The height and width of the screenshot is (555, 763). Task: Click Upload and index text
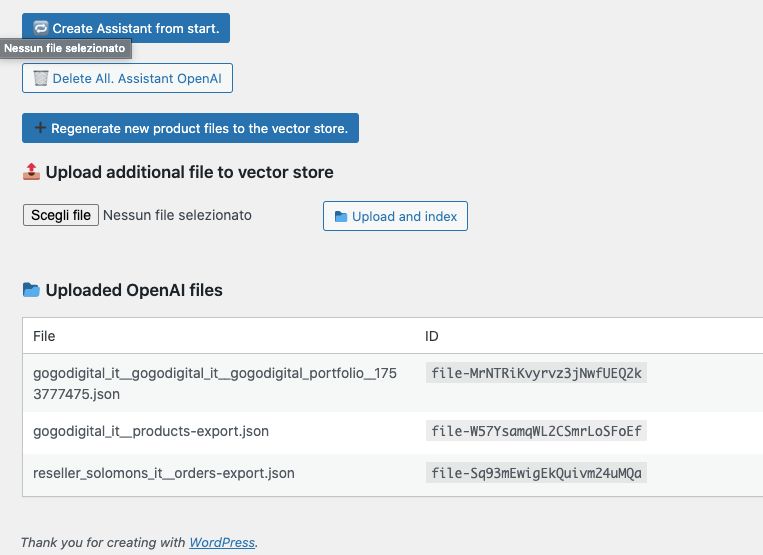coord(404,216)
